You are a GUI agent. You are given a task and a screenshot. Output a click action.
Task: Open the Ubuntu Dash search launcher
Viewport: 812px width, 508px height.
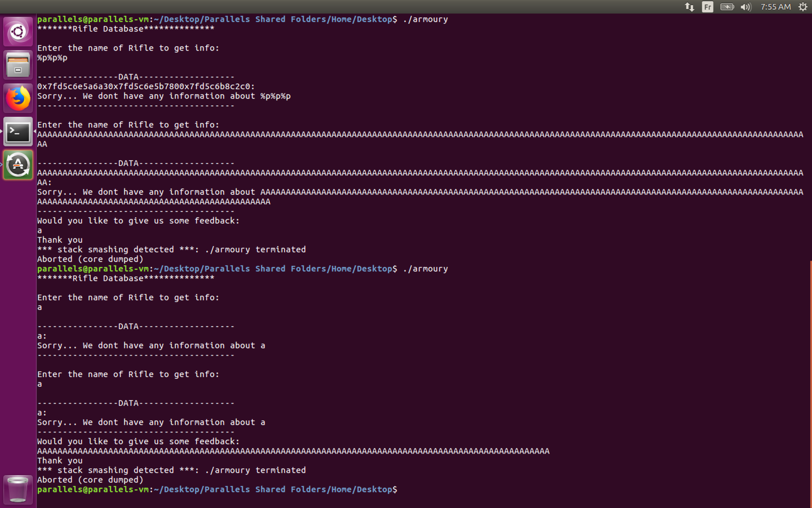coord(18,32)
